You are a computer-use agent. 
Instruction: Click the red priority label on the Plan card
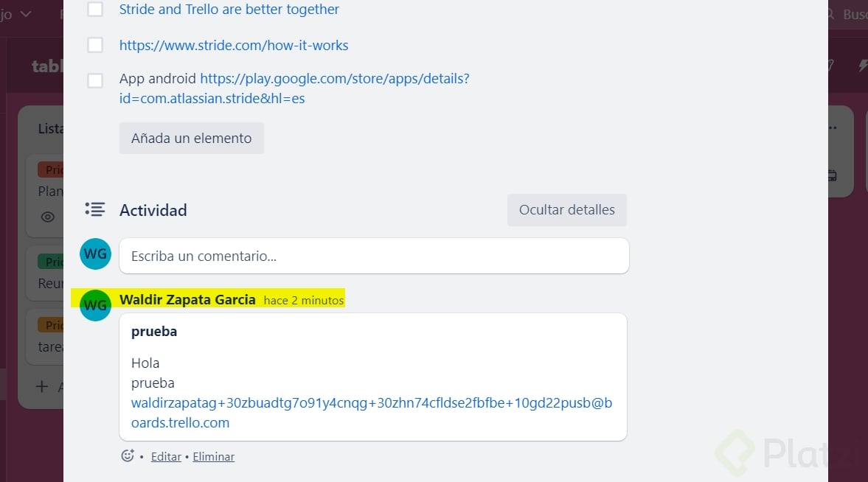point(52,170)
